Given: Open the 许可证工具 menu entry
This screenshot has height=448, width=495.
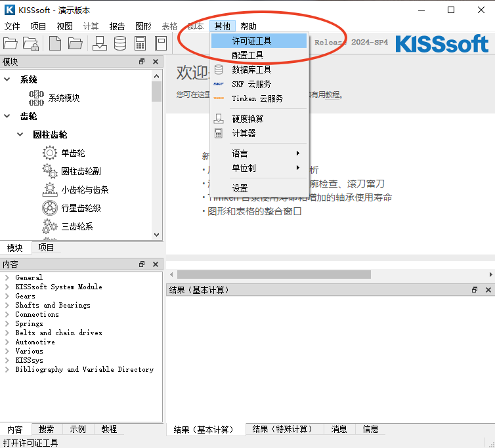Looking at the screenshot, I should pos(259,41).
